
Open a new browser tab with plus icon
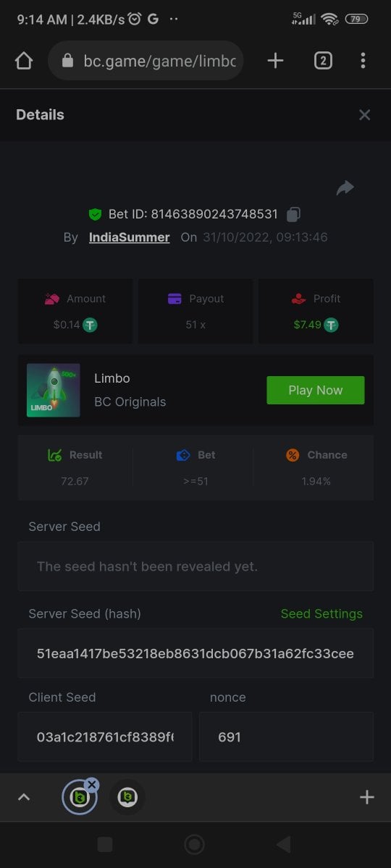click(x=275, y=61)
